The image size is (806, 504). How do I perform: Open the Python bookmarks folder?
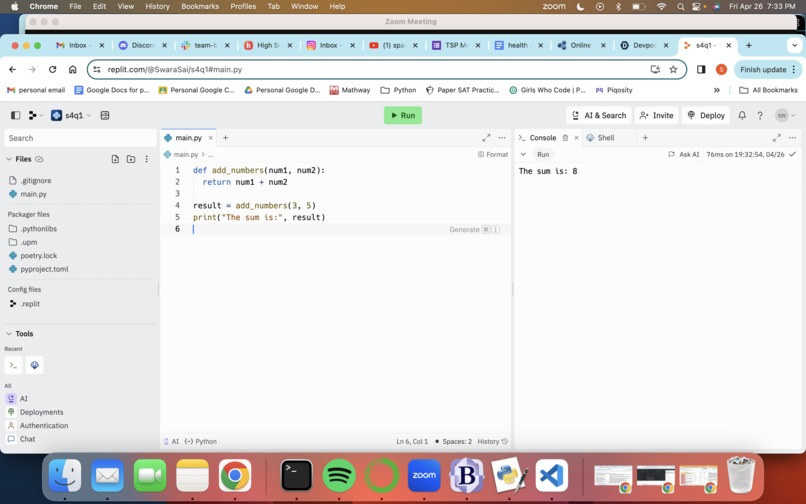[x=398, y=90]
